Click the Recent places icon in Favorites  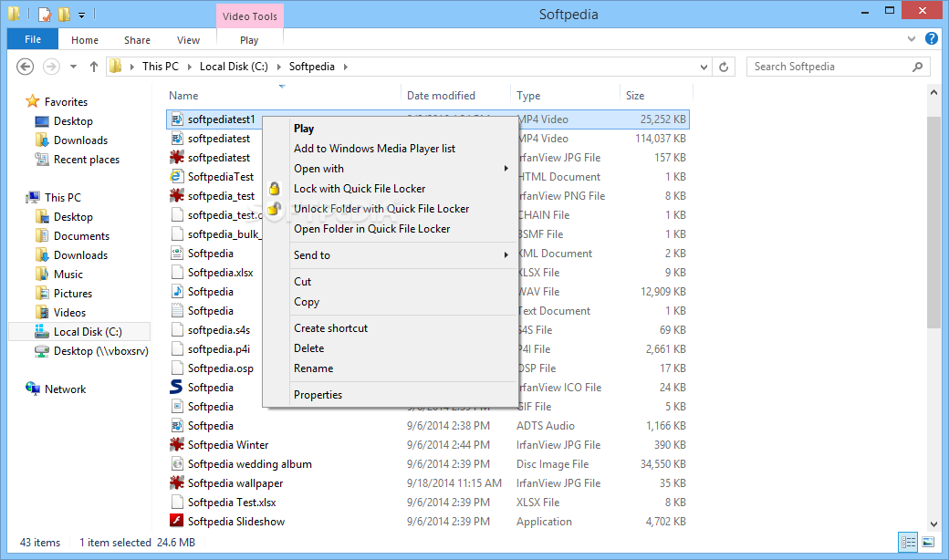[x=42, y=159]
